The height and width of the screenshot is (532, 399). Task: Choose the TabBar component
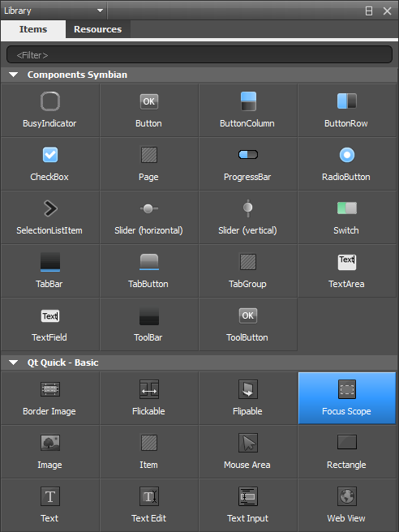pyautogui.click(x=50, y=271)
